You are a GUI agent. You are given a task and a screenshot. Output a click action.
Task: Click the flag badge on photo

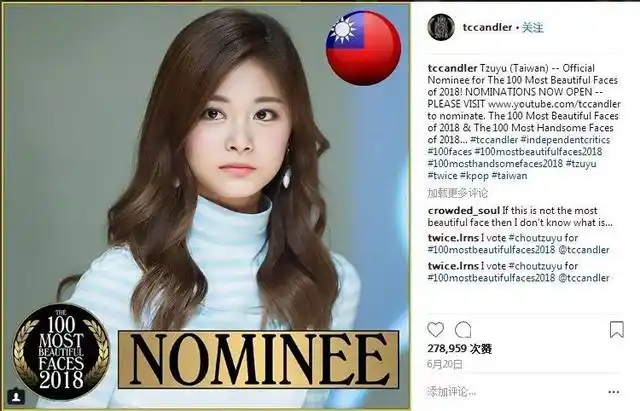[x=363, y=48]
